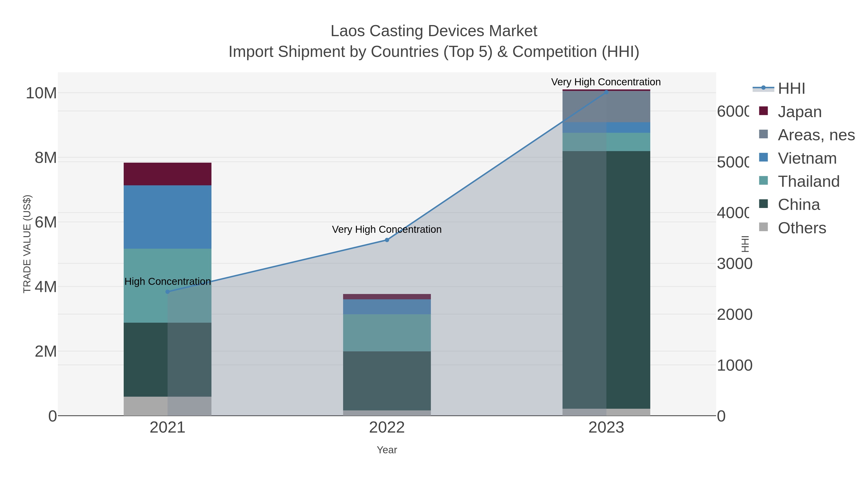
Task: Click the 2021 x-axis tick label
Action: click(x=168, y=428)
